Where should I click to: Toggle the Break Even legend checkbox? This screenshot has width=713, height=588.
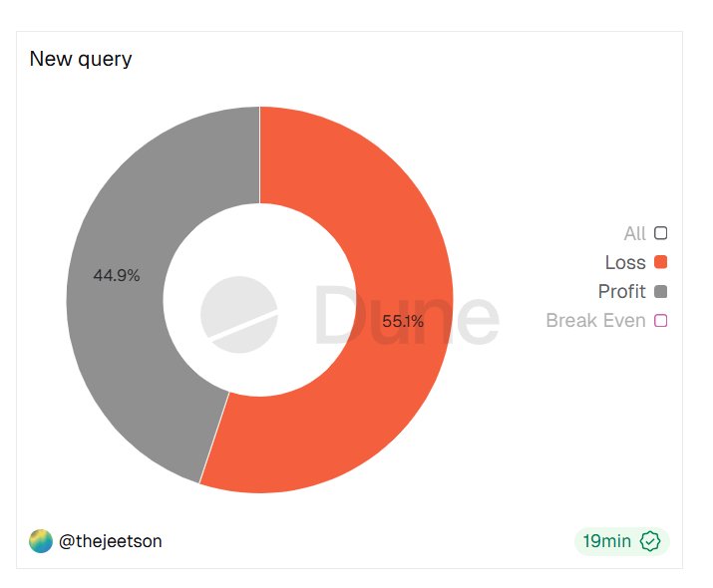click(660, 320)
